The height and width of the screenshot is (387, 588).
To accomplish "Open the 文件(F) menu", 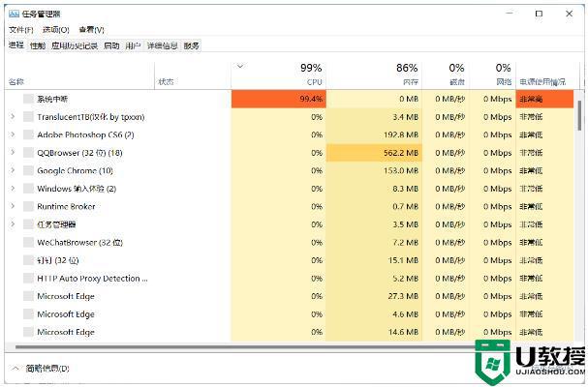I will 21,30.
